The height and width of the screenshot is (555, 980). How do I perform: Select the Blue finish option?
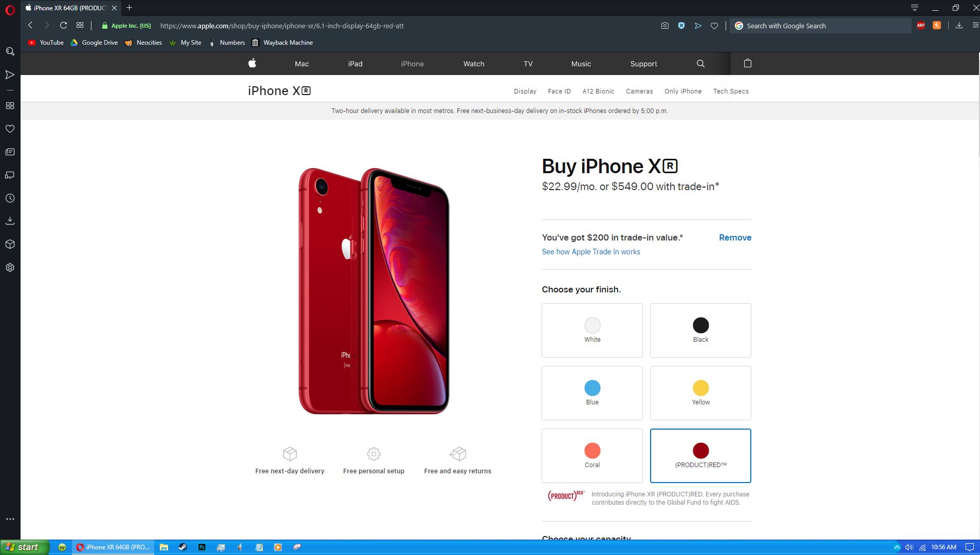pos(592,393)
